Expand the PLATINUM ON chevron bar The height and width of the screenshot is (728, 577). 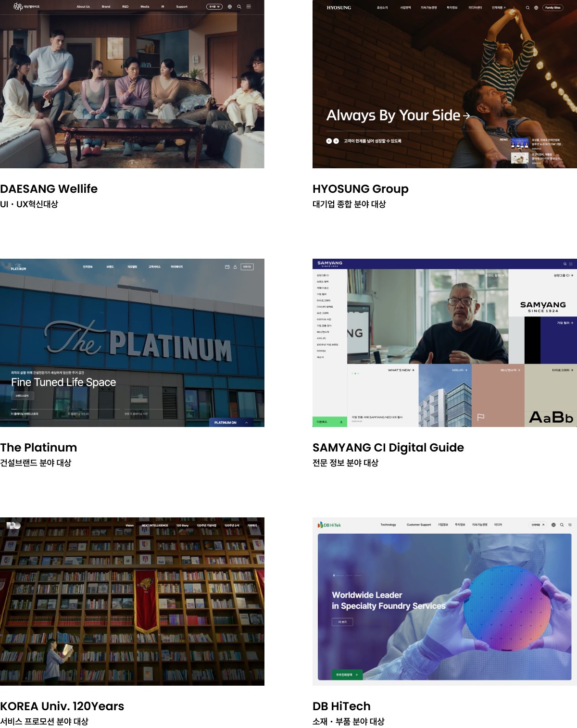coord(231,423)
